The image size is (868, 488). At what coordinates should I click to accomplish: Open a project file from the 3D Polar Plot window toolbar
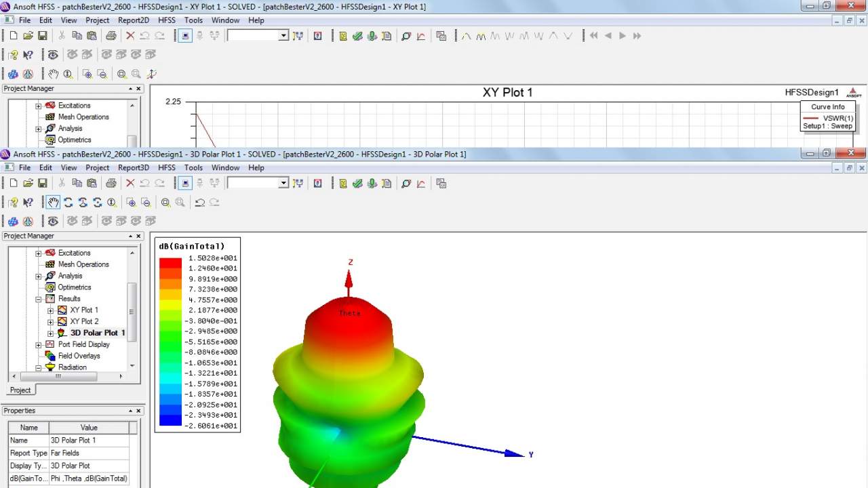click(x=28, y=183)
